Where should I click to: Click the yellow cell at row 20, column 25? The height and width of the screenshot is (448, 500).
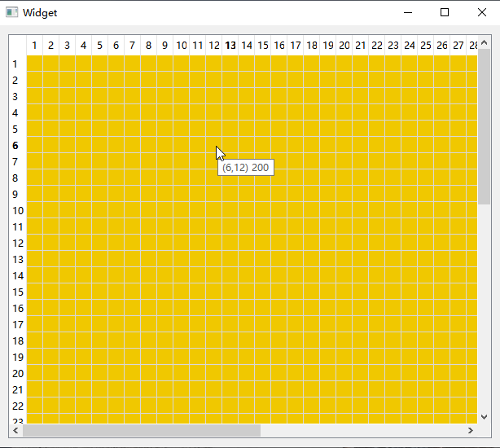pyautogui.click(x=425, y=373)
